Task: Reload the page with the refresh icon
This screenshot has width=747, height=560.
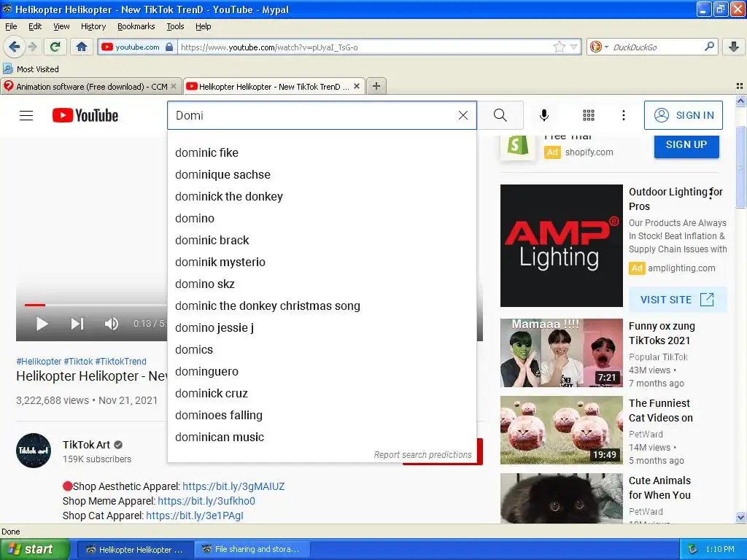Action: point(55,47)
